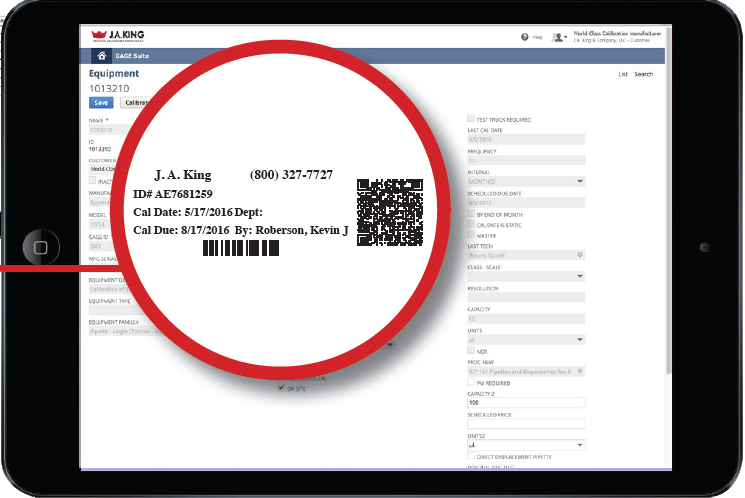
Task: Click the Frequency field showing 12
Action: pos(526,161)
